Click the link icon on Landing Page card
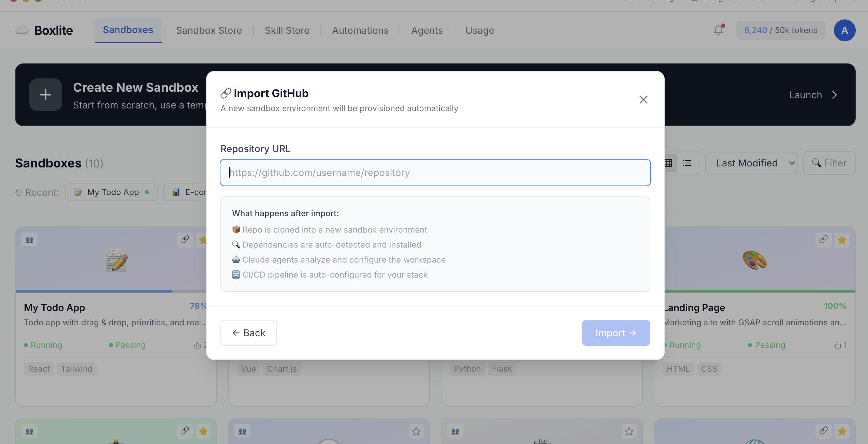This screenshot has height=444, width=868. 823,240
